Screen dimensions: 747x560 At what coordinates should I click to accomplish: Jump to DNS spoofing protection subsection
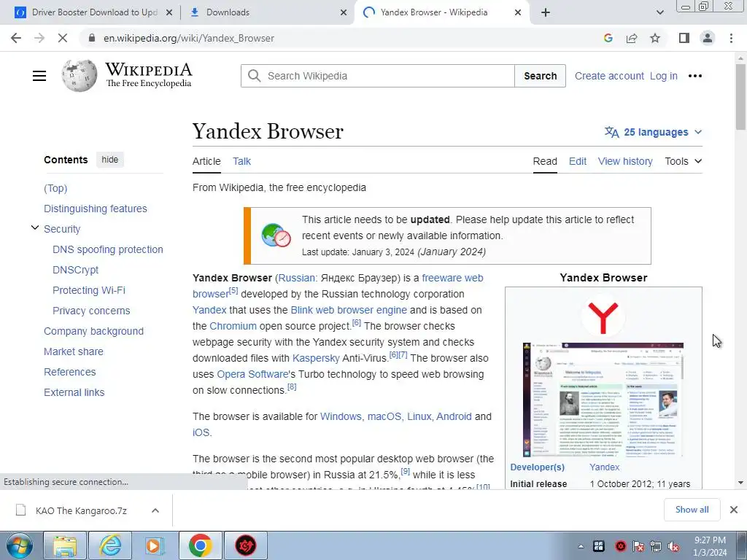click(x=108, y=249)
